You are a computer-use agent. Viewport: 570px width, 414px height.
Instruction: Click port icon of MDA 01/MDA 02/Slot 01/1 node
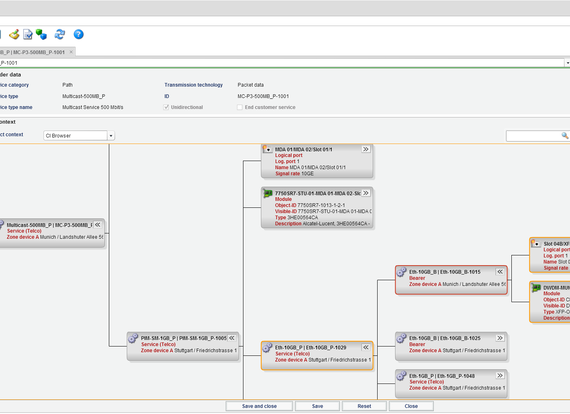coord(267,149)
